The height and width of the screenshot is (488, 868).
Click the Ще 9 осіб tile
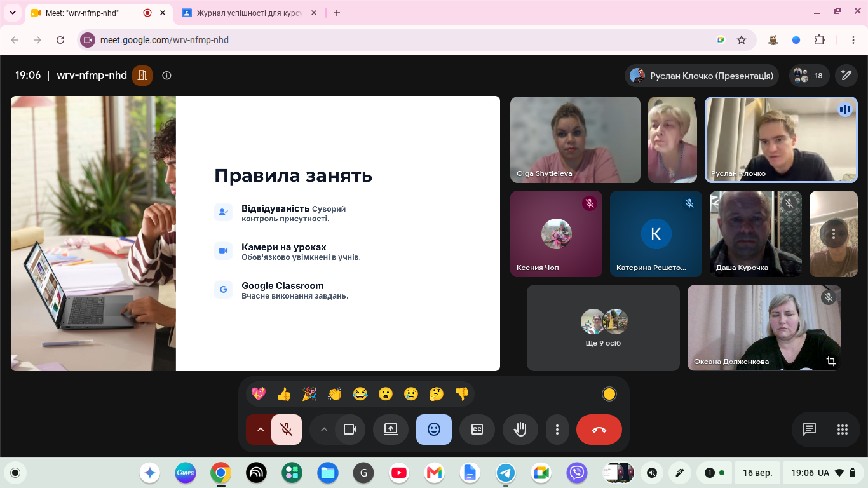tap(603, 328)
